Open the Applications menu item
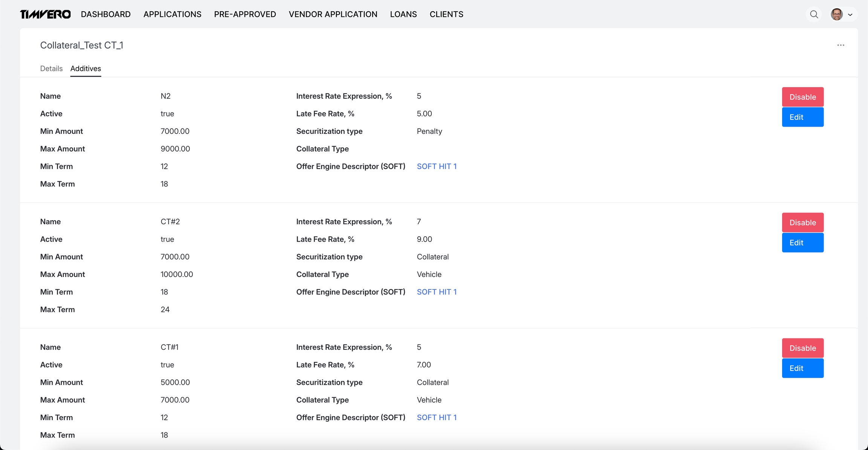Image resolution: width=868 pixels, height=450 pixels. coord(172,14)
